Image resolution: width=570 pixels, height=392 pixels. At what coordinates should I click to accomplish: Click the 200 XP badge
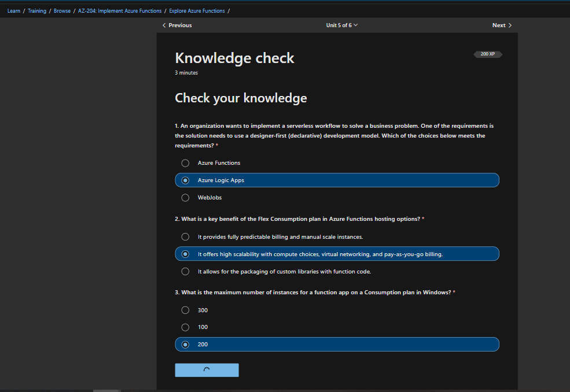click(487, 54)
